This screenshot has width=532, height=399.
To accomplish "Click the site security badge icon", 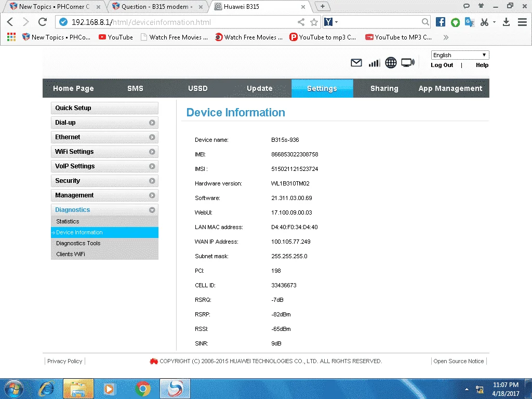I will coord(63,22).
